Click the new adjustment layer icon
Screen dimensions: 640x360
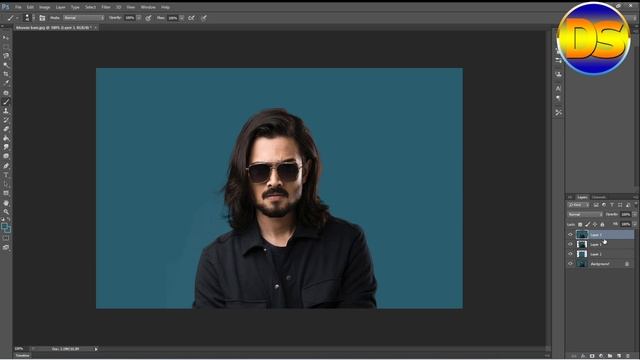click(x=601, y=356)
